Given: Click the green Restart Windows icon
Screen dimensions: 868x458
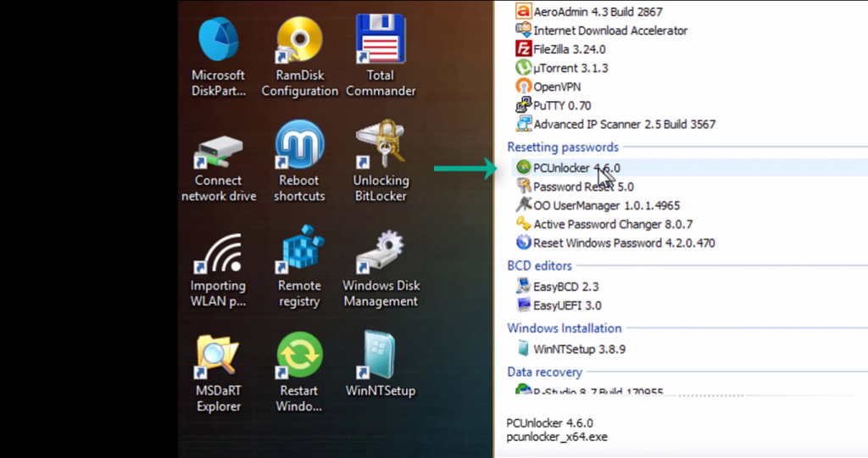Looking at the screenshot, I should [x=299, y=355].
